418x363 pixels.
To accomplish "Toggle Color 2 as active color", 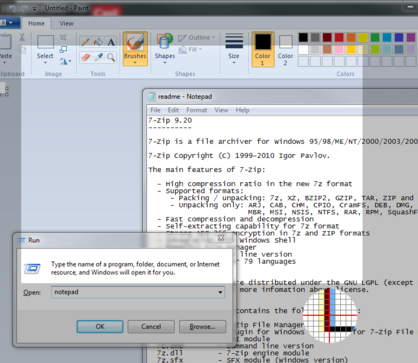I will click(286, 49).
